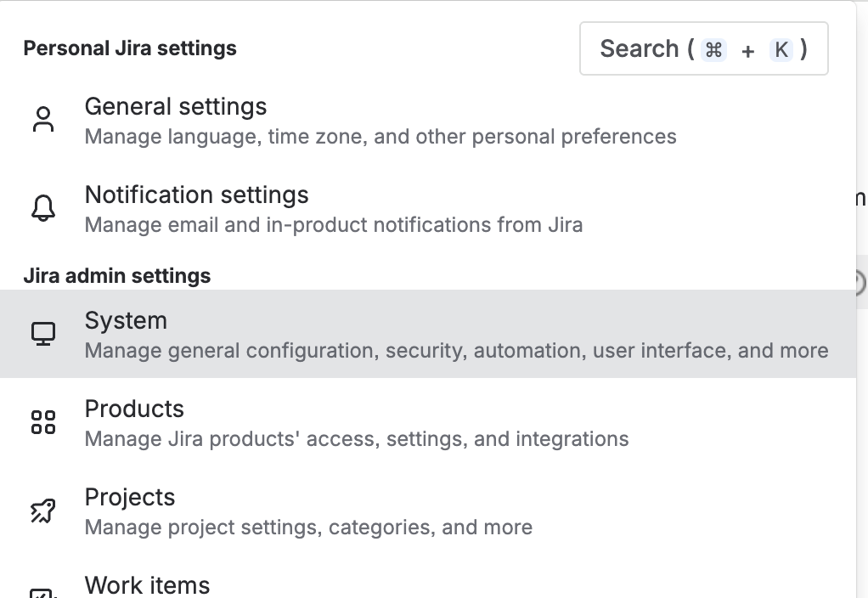Click the partially visible Work items icon
Viewport: 868px width, 598px height.
[42, 593]
